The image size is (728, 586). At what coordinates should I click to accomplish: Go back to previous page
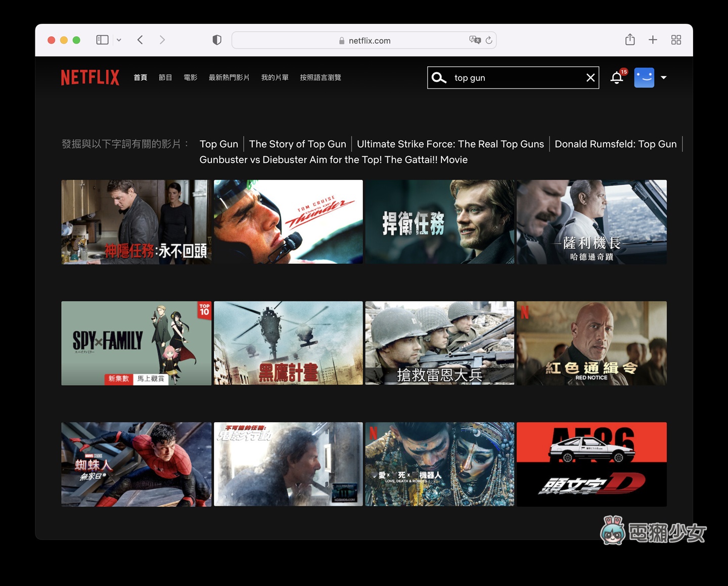tap(140, 40)
